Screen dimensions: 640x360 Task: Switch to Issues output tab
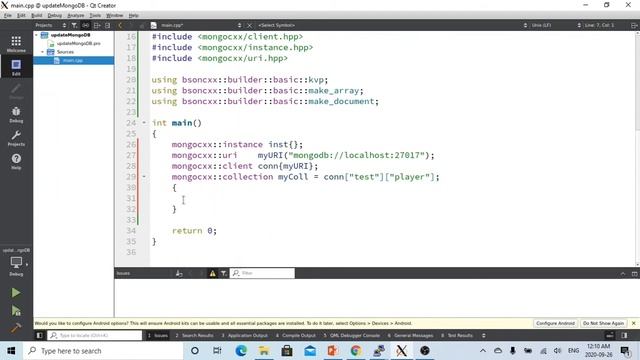coord(158,336)
